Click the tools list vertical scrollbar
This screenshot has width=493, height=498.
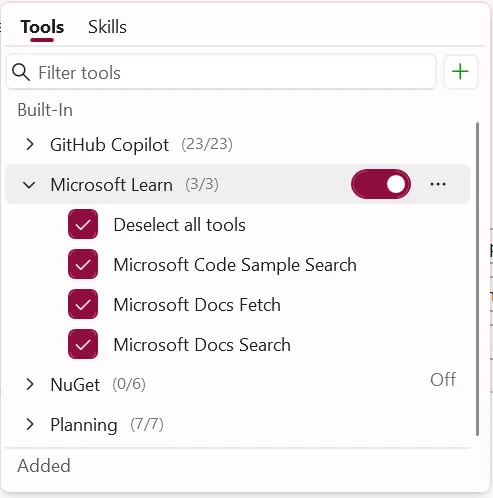[477, 279]
